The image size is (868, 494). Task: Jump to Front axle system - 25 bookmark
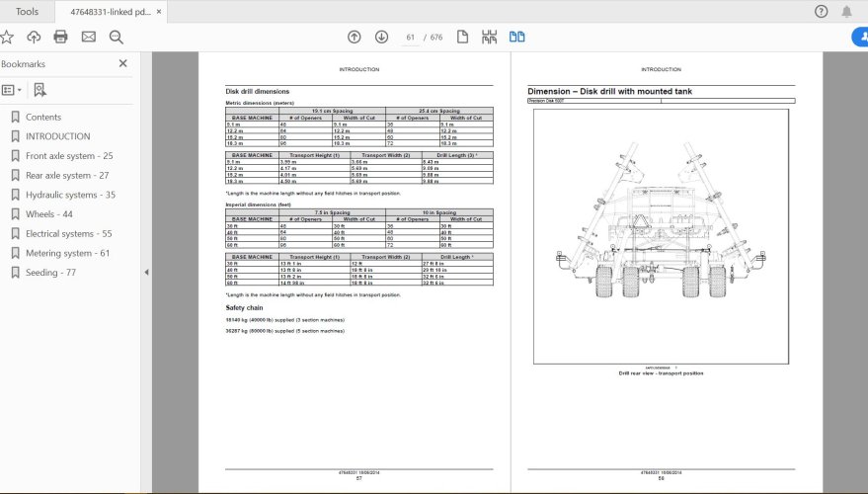point(69,156)
